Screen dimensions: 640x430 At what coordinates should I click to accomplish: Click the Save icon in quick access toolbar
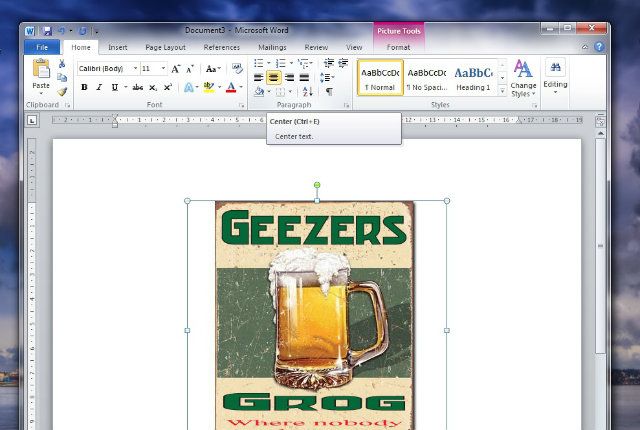click(47, 31)
